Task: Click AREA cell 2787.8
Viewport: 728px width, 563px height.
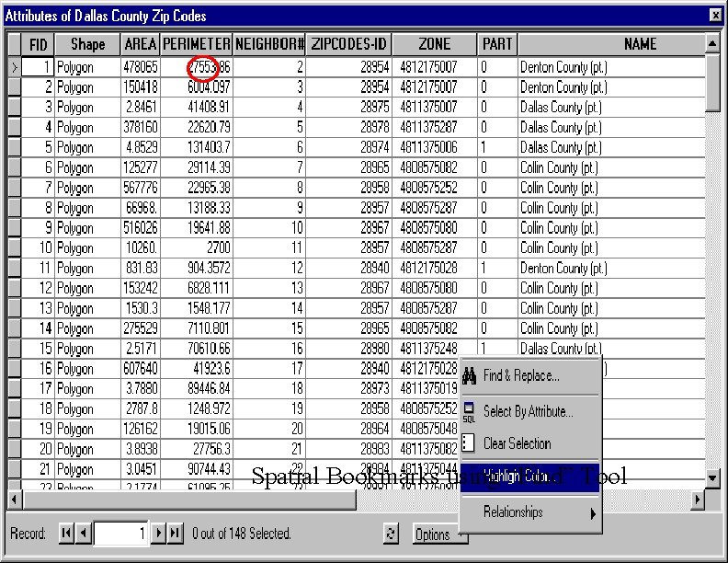Action: point(141,408)
